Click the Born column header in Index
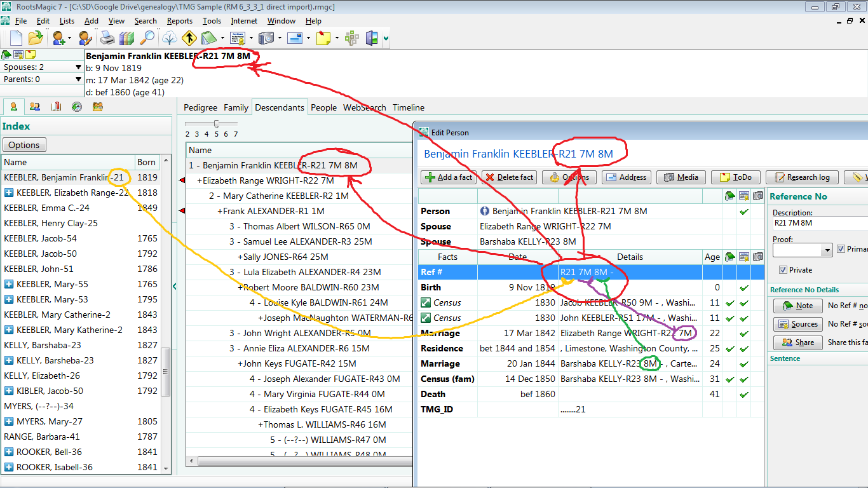868x488 pixels. pos(147,162)
